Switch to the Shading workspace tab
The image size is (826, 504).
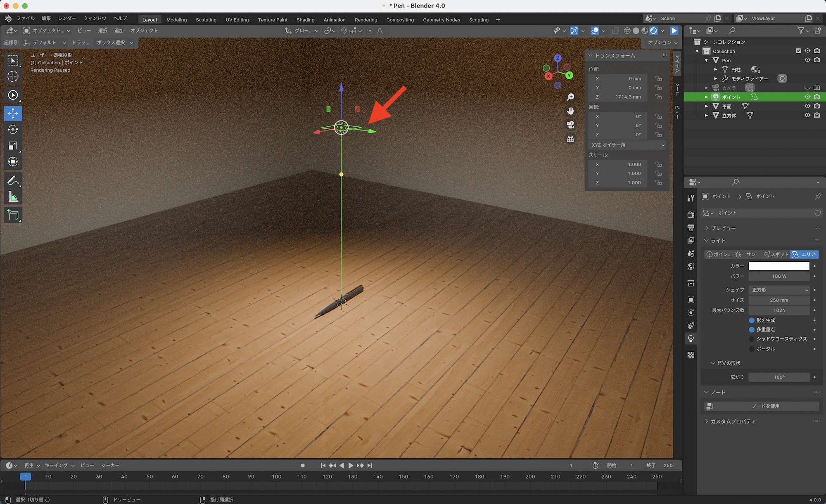point(305,20)
